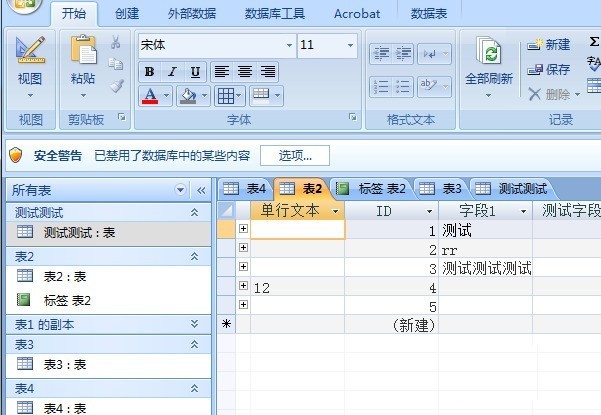Click the numbered list icon

point(381,87)
